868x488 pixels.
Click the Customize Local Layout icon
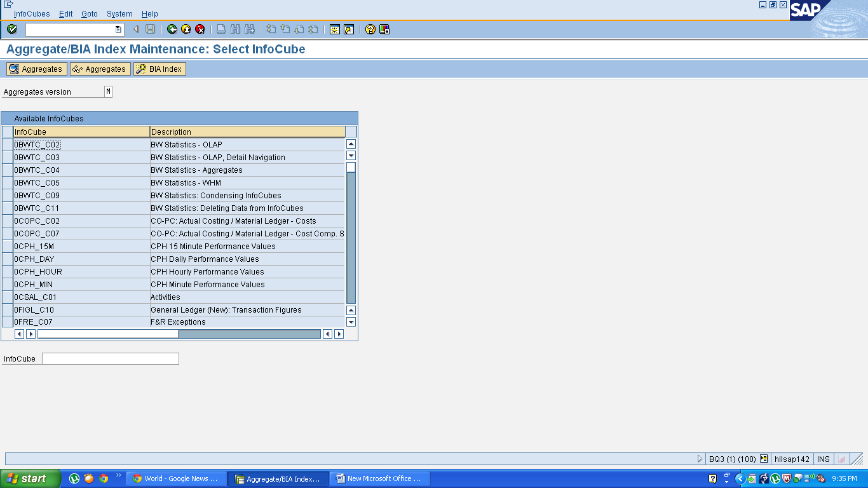tap(384, 29)
